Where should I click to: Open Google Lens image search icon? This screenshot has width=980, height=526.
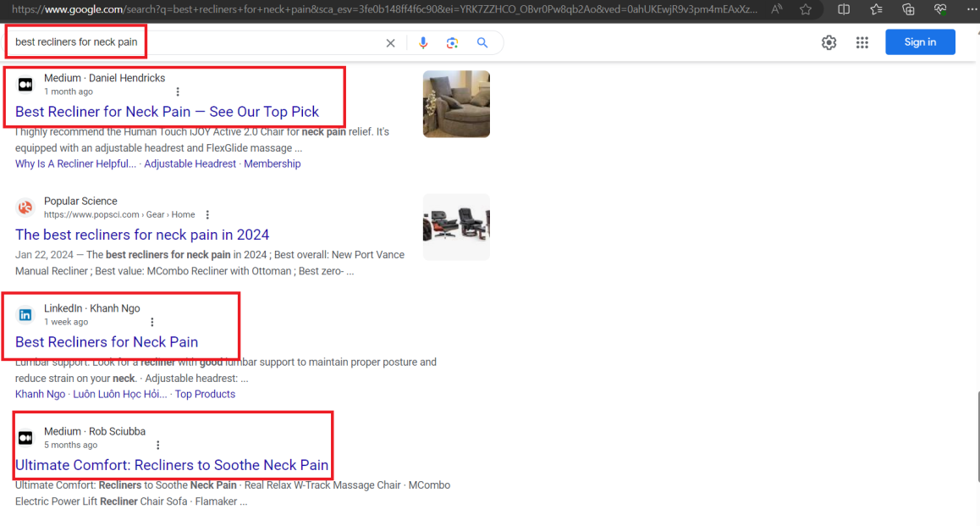tap(452, 42)
